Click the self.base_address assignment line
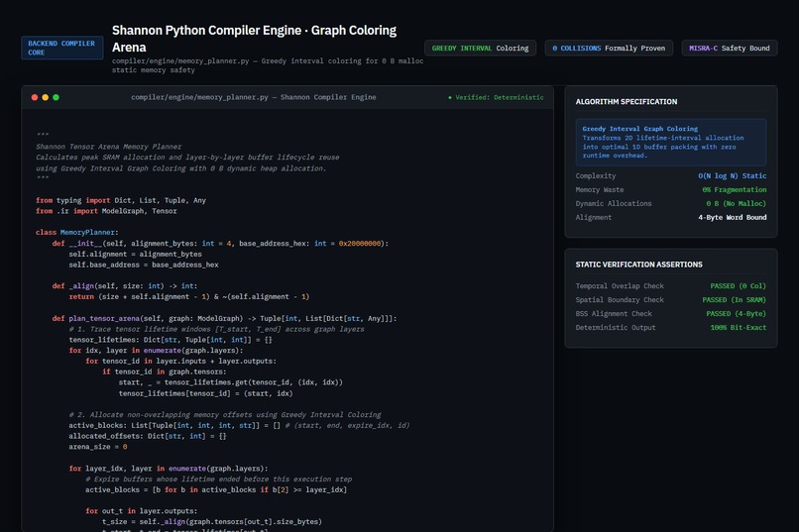This screenshot has width=799, height=532. [x=144, y=265]
